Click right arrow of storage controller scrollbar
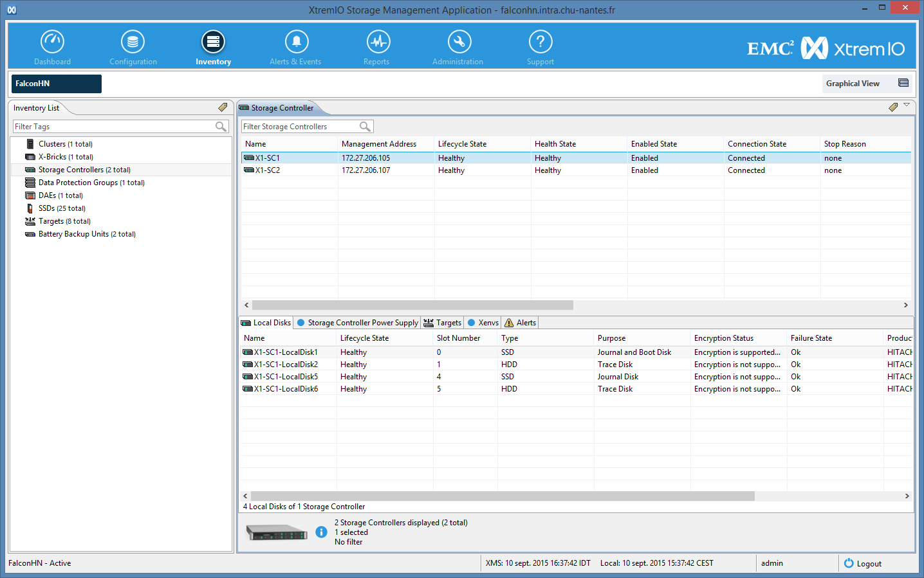The height and width of the screenshot is (578, 924). 905,305
